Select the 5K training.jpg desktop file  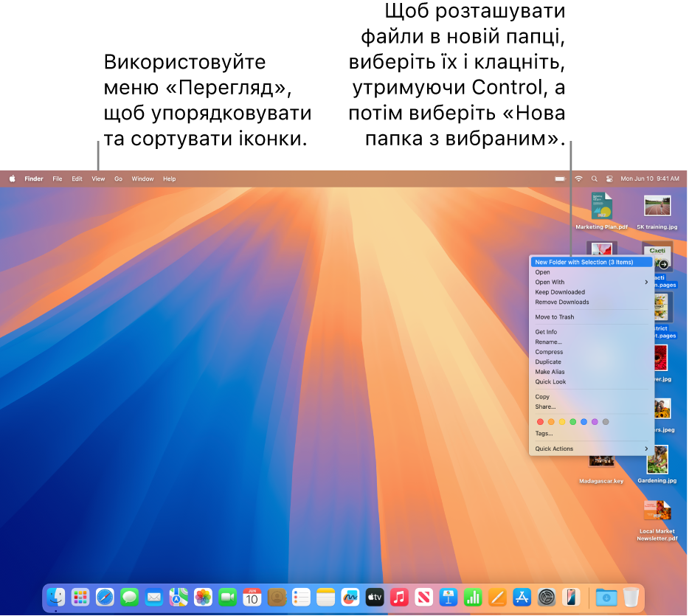[x=657, y=212]
